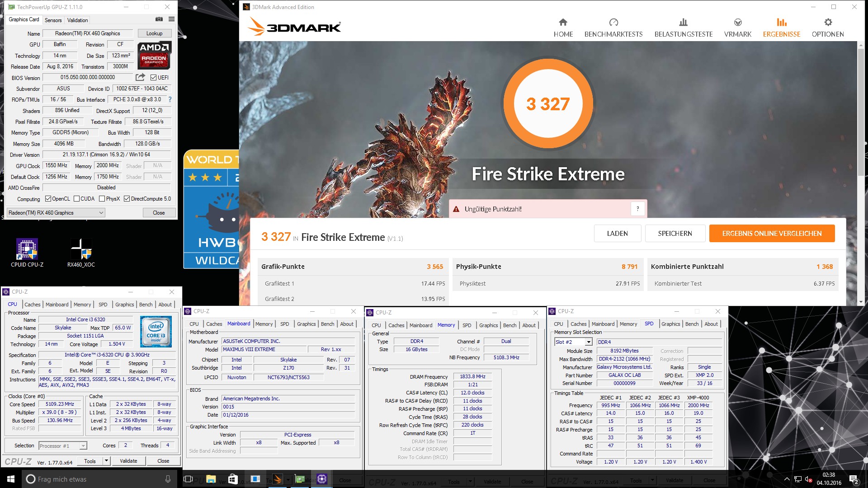Screen dimensions: 868x488
Task: Click bus interface question mark in GPU-Z
Action: pyautogui.click(x=170, y=99)
